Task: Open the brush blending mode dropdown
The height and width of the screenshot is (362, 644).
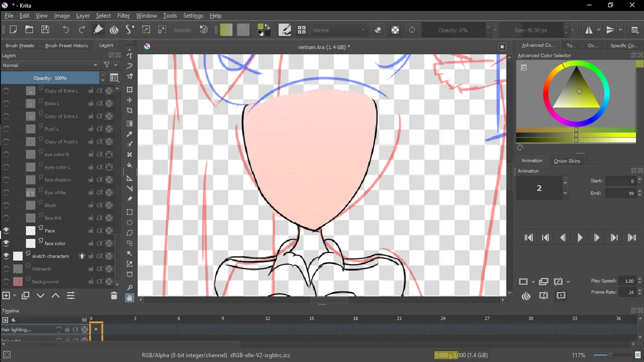Action: click(x=340, y=30)
